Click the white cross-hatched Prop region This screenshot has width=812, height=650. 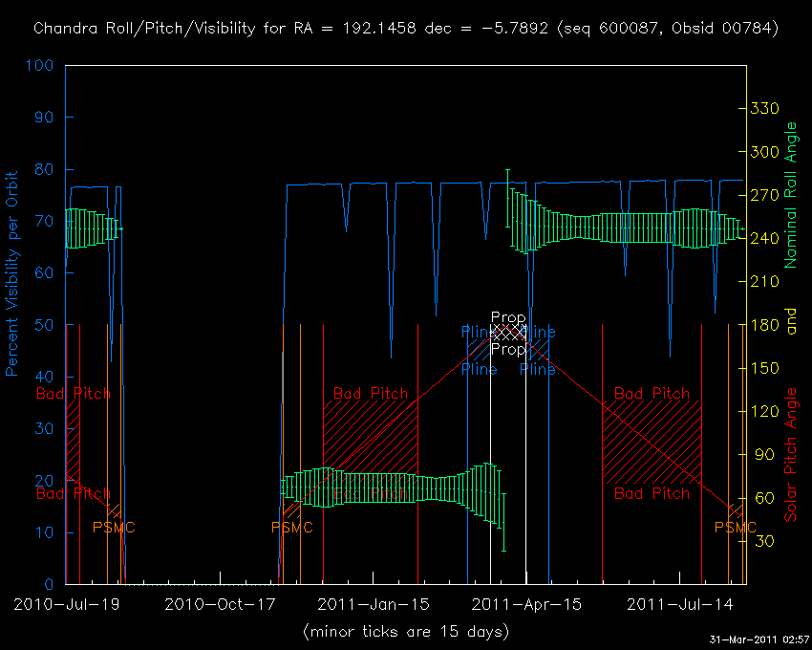pyautogui.click(x=508, y=333)
